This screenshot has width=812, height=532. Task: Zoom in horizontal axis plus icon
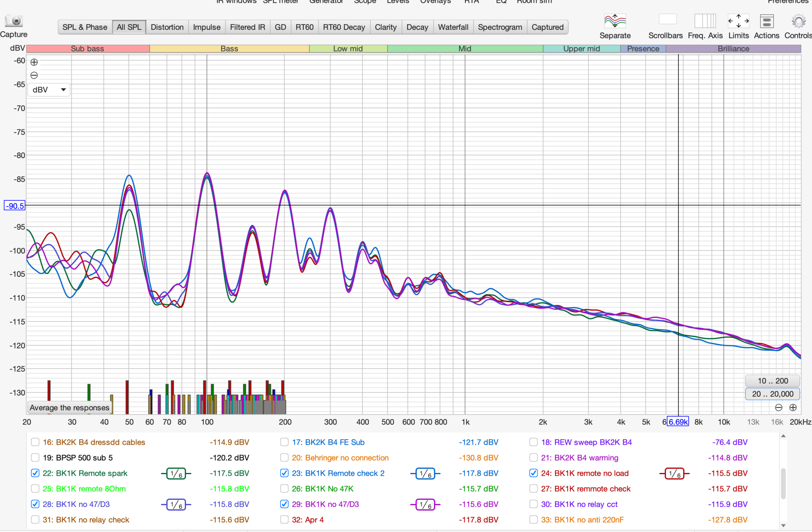point(793,408)
